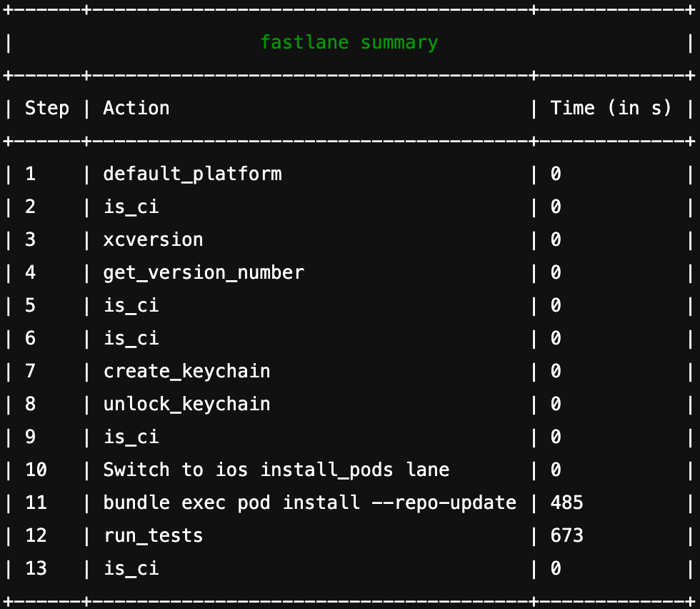The width and height of the screenshot is (700, 609).
Task: Select the get_version_number action text
Action: click(204, 273)
